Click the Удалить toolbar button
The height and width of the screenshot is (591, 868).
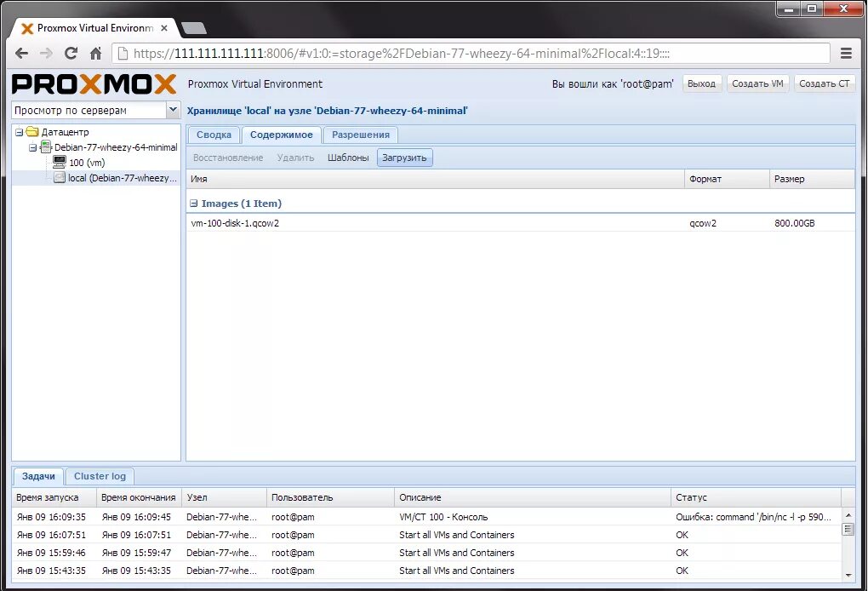click(295, 158)
